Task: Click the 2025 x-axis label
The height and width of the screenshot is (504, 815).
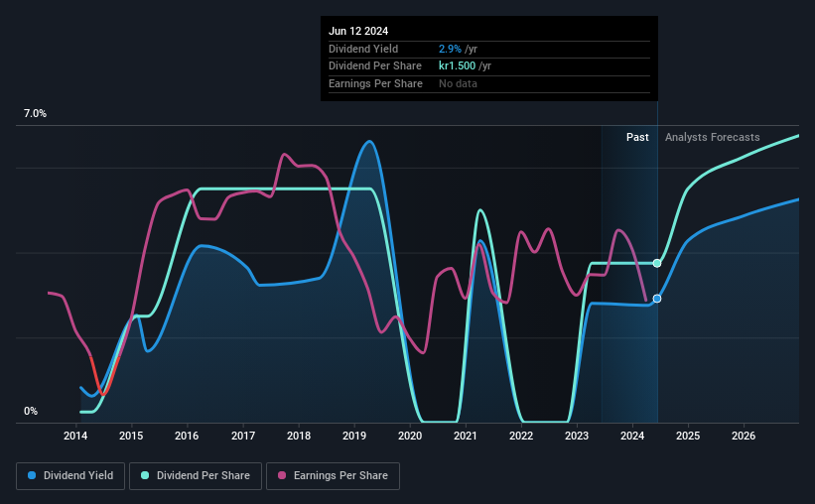Action: (688, 436)
